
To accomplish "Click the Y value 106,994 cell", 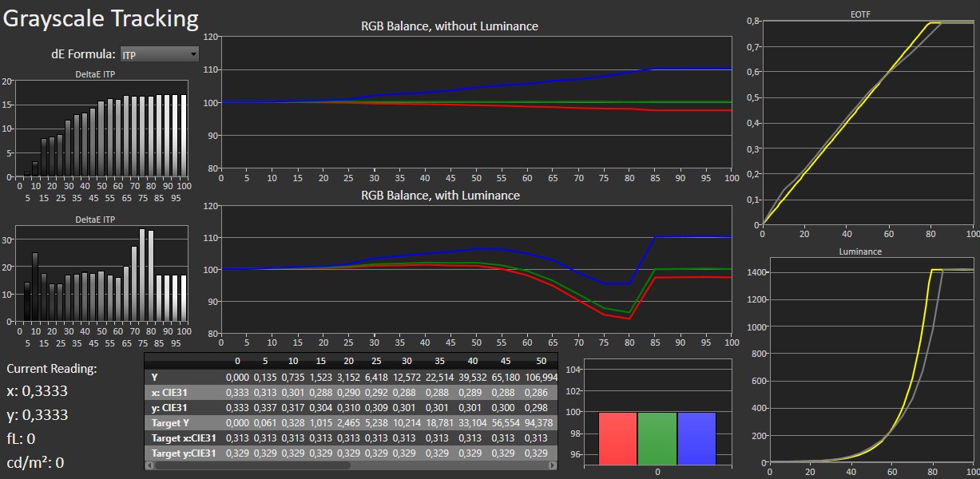I will (540, 377).
